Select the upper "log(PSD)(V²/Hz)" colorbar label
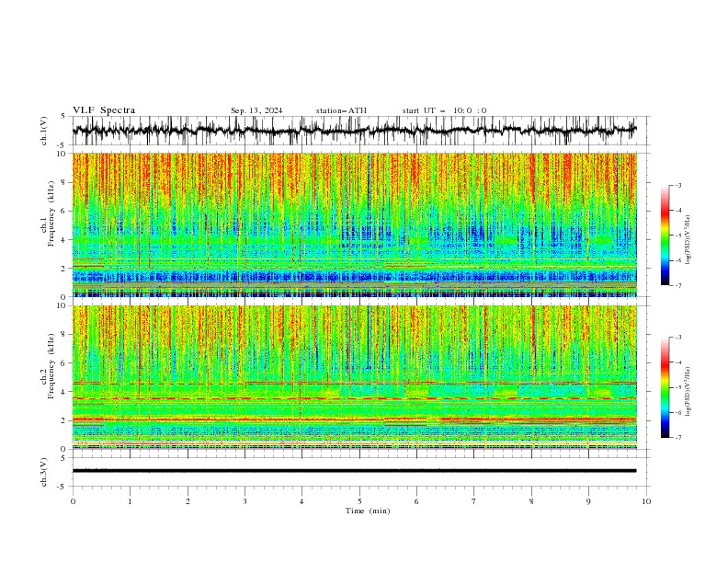This screenshot has width=728, height=563. tap(688, 240)
